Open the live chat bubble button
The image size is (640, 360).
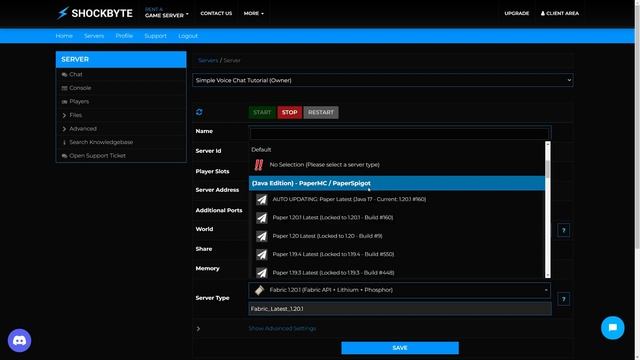[612, 328]
